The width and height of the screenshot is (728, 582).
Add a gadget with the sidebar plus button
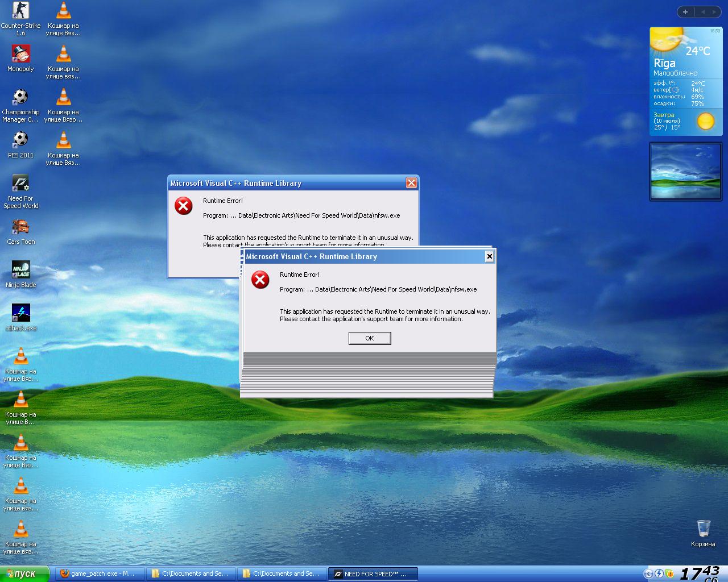pyautogui.click(x=685, y=12)
